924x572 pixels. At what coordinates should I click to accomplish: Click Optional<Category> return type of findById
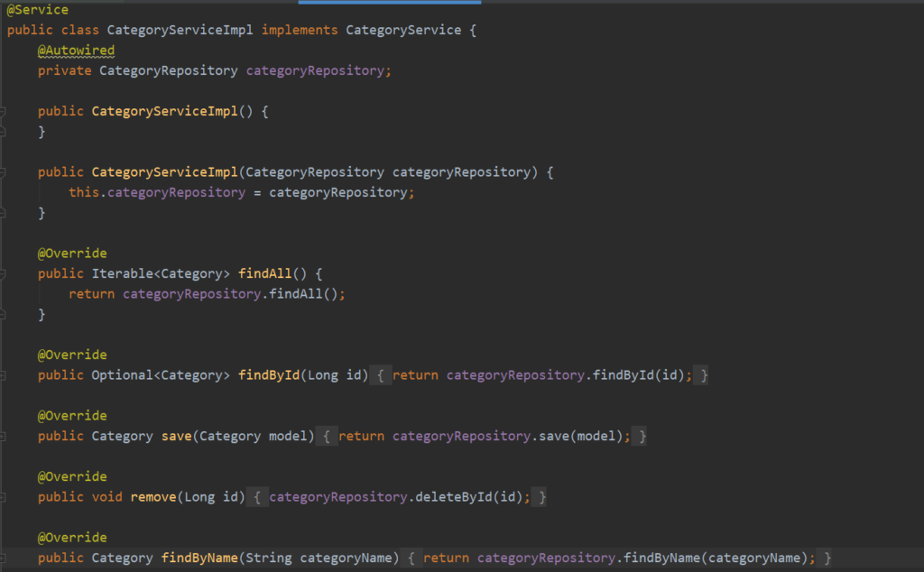point(161,375)
